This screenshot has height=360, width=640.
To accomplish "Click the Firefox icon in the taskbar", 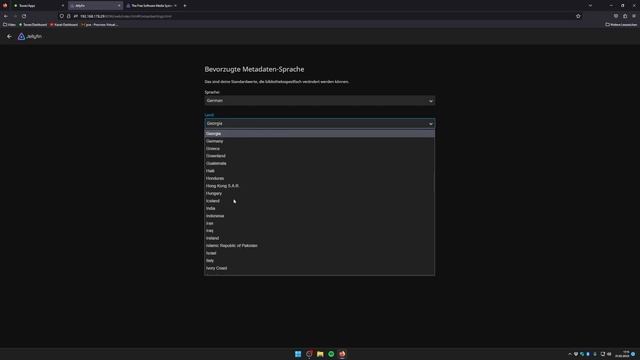I will coord(342,354).
